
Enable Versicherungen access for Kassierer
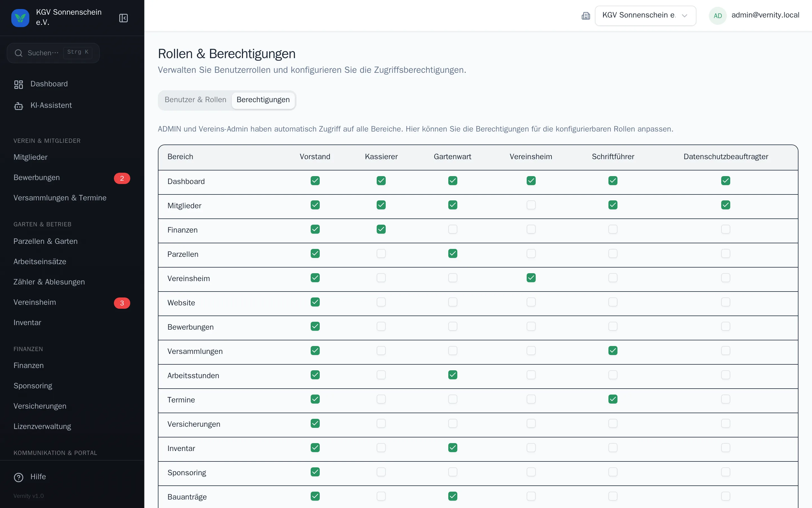(381, 424)
